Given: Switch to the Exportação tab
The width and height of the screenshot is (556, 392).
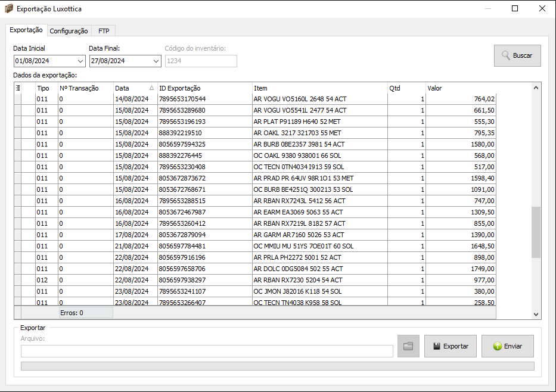Looking at the screenshot, I should click(26, 30).
